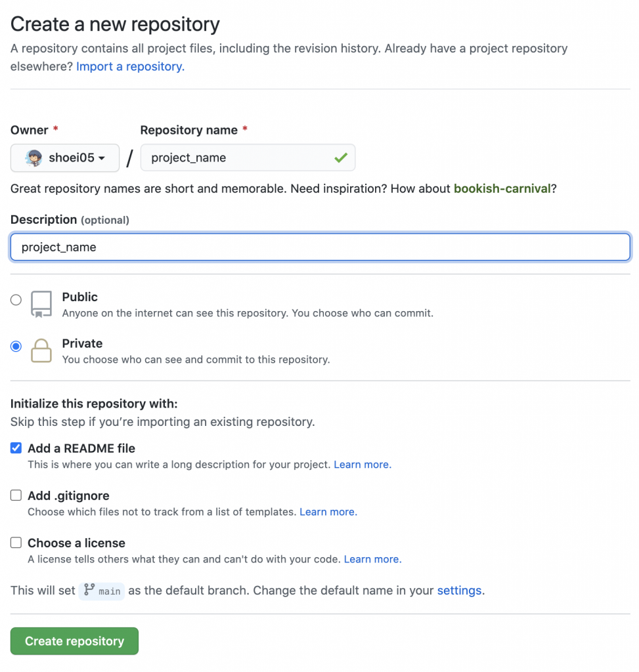Open the Import a repository link

click(130, 66)
